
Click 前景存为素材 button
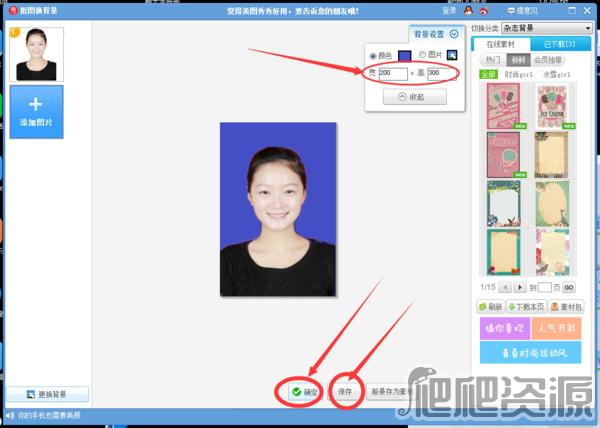390,392
